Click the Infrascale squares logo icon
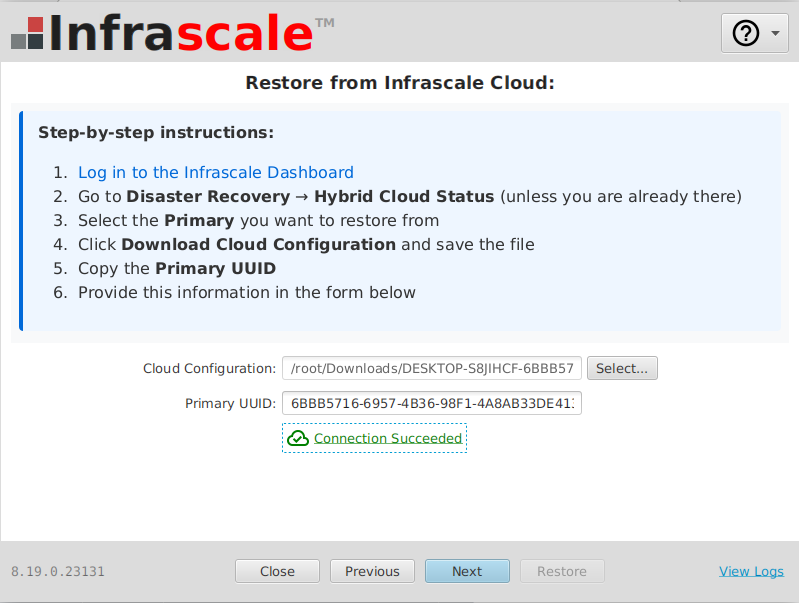This screenshot has height=603, width=799. pos(27,33)
